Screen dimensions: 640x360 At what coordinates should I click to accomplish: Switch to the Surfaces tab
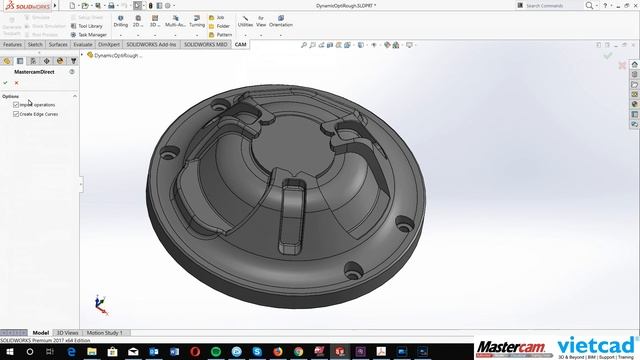point(58,44)
